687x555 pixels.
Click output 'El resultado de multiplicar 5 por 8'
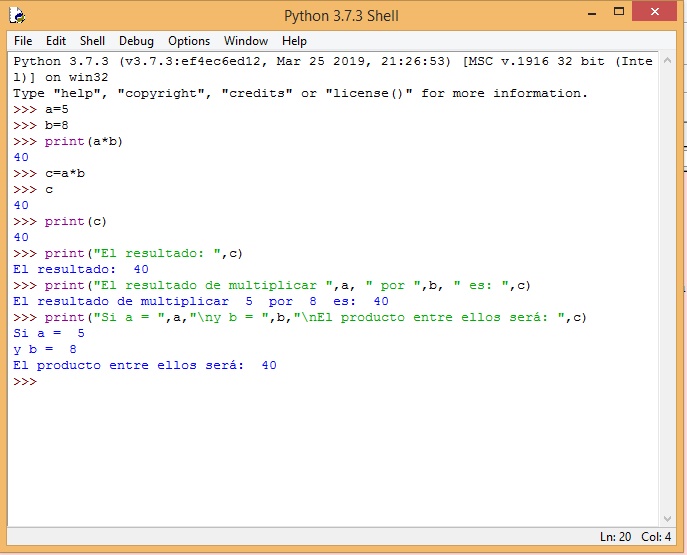(201, 301)
